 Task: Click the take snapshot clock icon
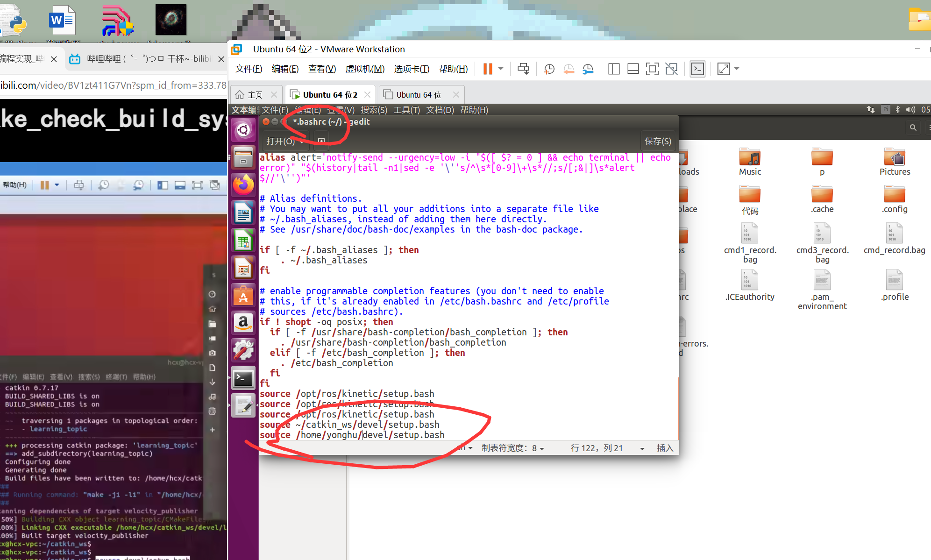click(549, 69)
